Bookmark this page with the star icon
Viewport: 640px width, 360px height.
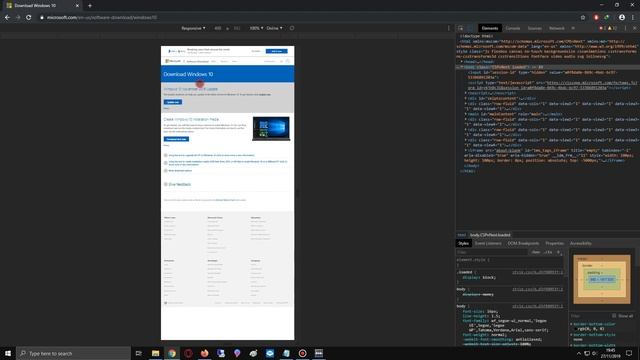(x=583, y=18)
